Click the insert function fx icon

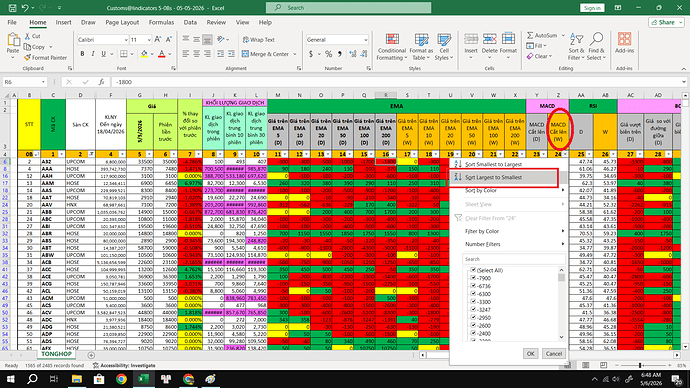101,82
